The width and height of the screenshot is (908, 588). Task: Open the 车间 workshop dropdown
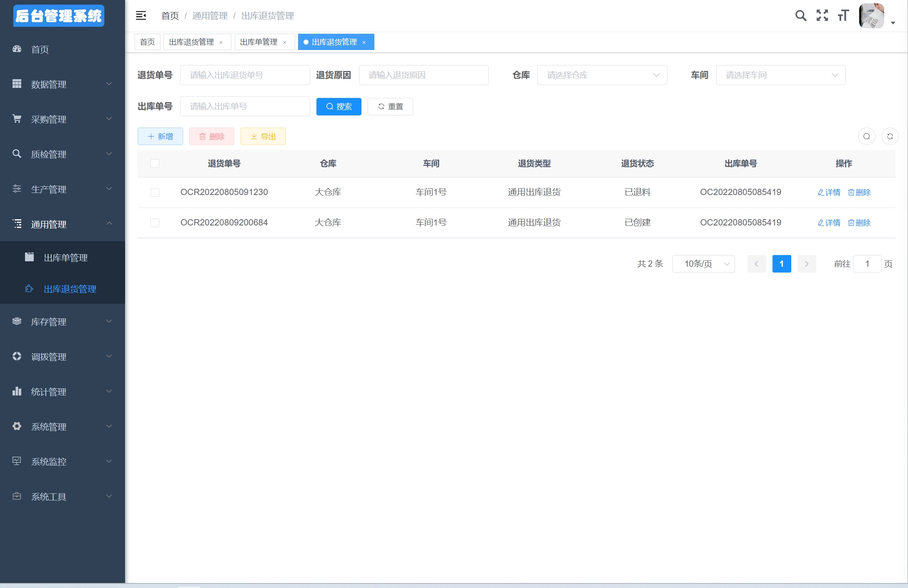tap(780, 75)
